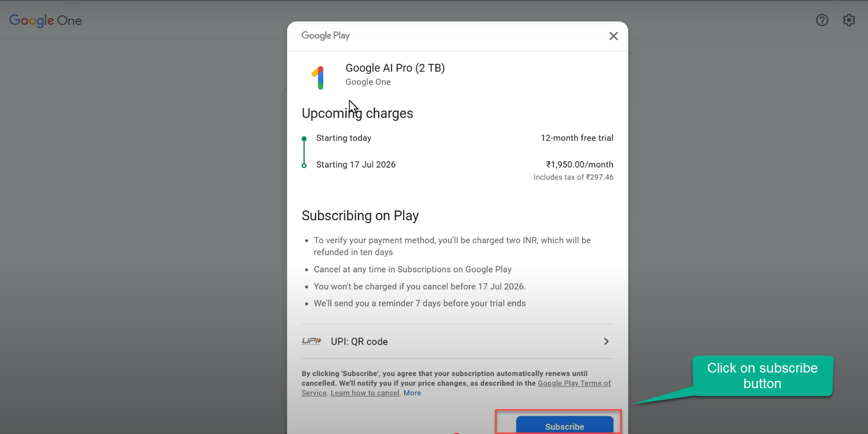Image resolution: width=868 pixels, height=434 pixels.
Task: Expand UPI: QR code payment chevron
Action: pyautogui.click(x=606, y=341)
